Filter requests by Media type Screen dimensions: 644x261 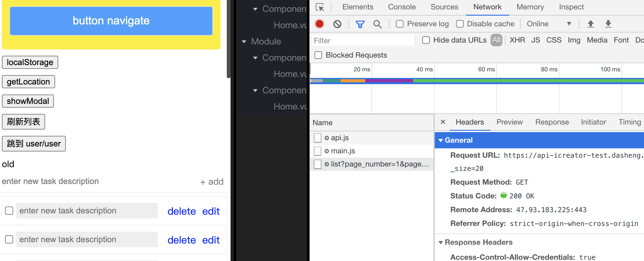click(597, 40)
